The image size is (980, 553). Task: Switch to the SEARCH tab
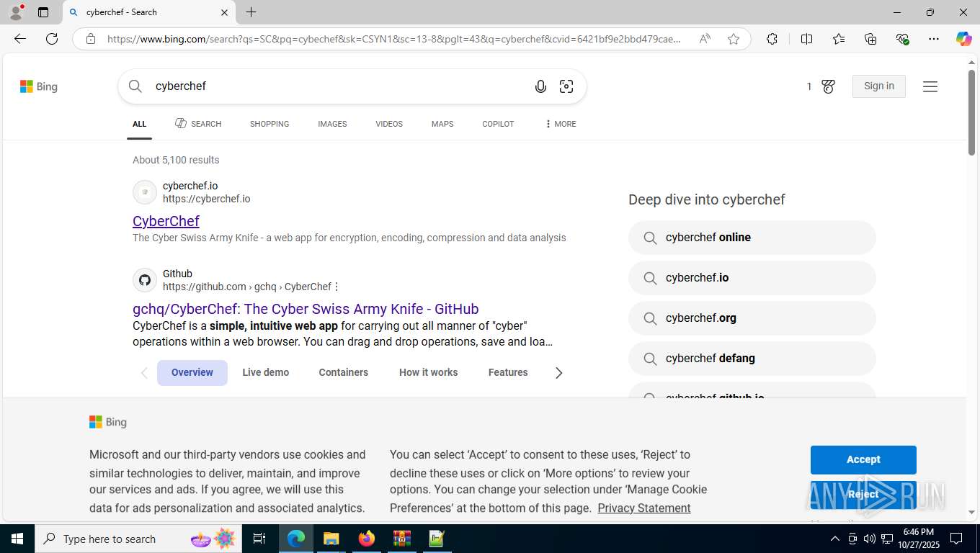tap(198, 124)
